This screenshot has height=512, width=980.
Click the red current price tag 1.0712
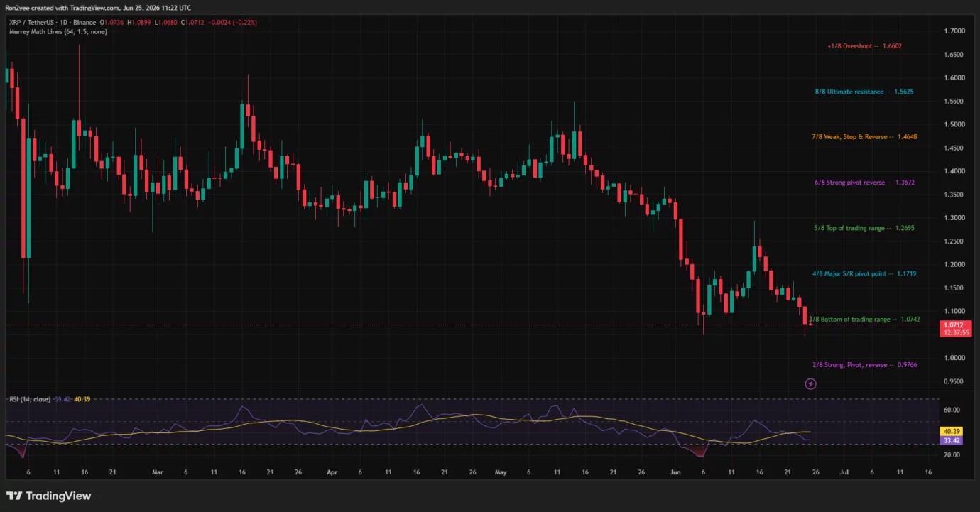pyautogui.click(x=956, y=329)
